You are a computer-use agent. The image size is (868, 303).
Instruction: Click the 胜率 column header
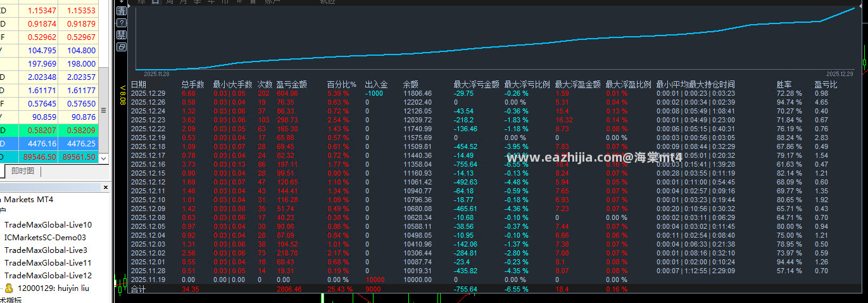(x=784, y=84)
